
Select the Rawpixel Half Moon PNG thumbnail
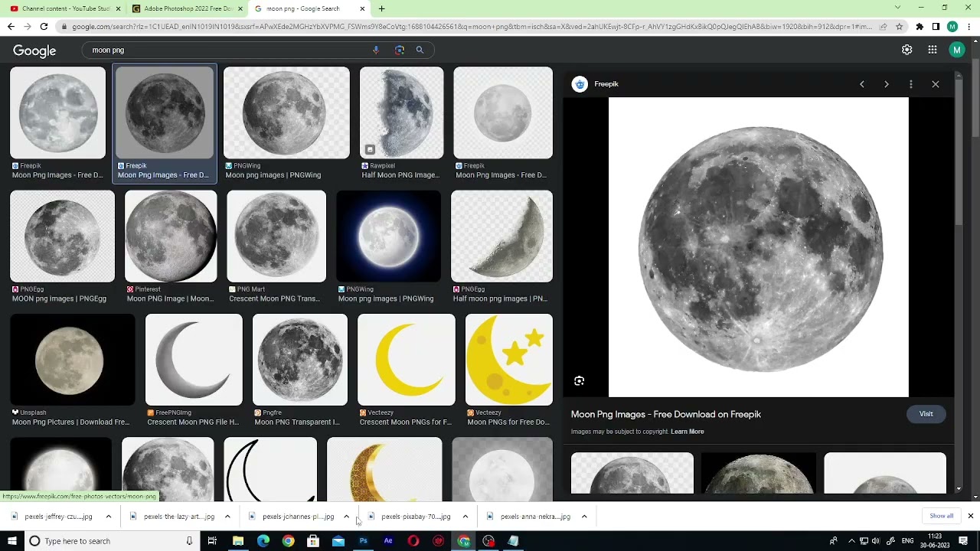pos(402,112)
